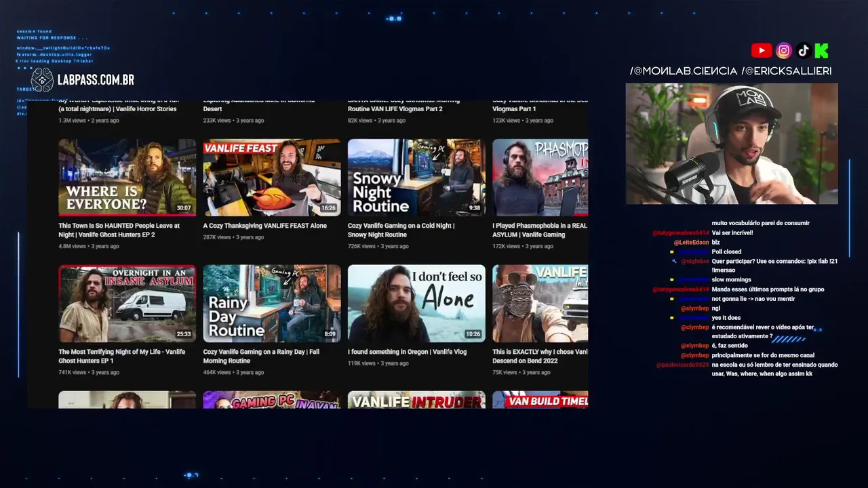Open the Van Build Timelapse thumbnail
This screenshot has height=488, width=868.
(x=540, y=400)
